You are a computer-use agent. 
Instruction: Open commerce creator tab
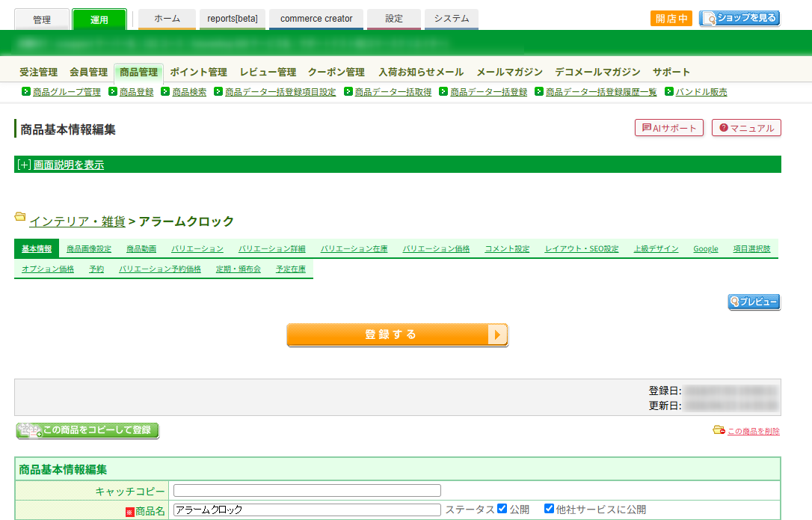316,19
